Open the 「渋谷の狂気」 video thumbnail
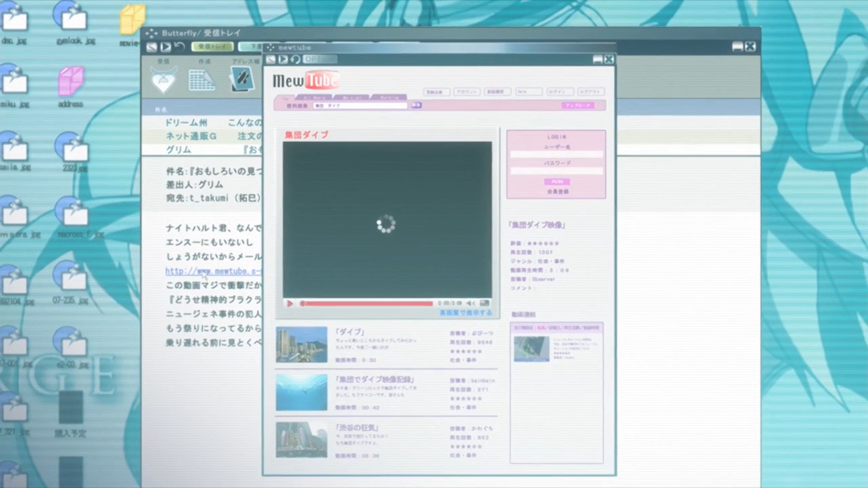The height and width of the screenshot is (488, 868). 302,440
